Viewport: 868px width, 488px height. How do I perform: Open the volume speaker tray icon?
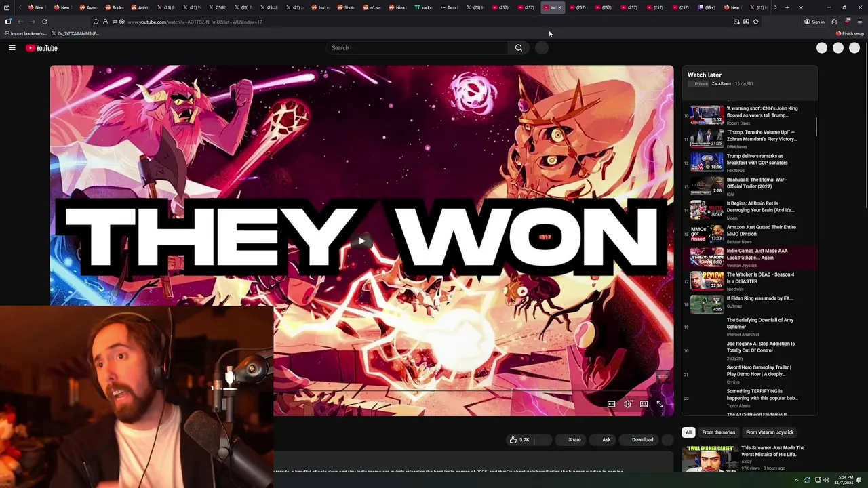tap(826, 480)
